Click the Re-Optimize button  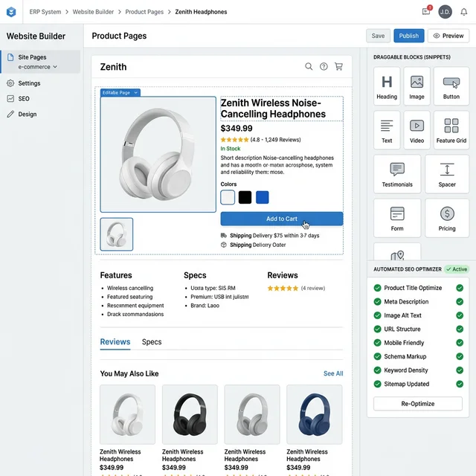pos(418,404)
